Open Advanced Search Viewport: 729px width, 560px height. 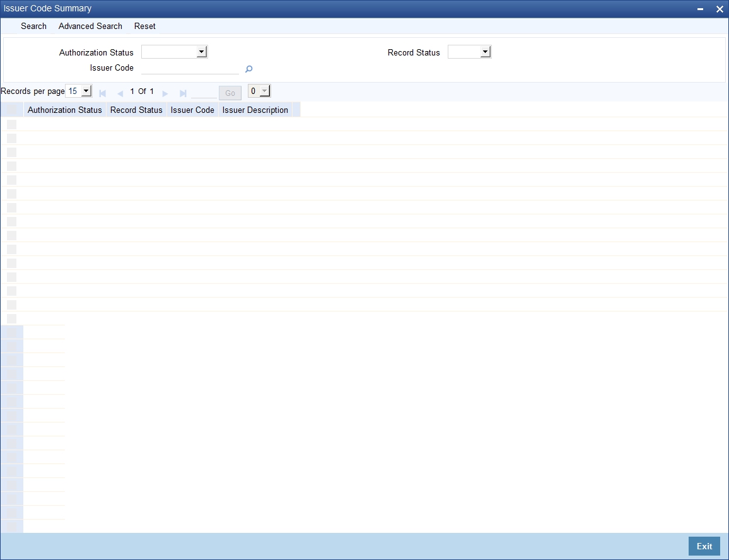click(90, 26)
